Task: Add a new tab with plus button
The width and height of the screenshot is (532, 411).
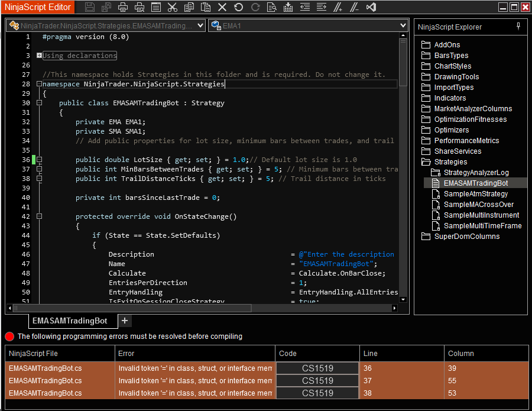Action: pyautogui.click(x=124, y=321)
